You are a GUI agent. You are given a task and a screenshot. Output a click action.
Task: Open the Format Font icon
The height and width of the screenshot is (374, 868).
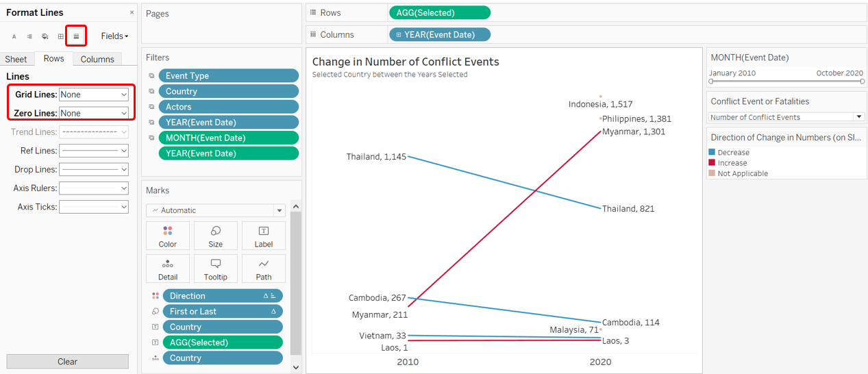click(x=14, y=36)
